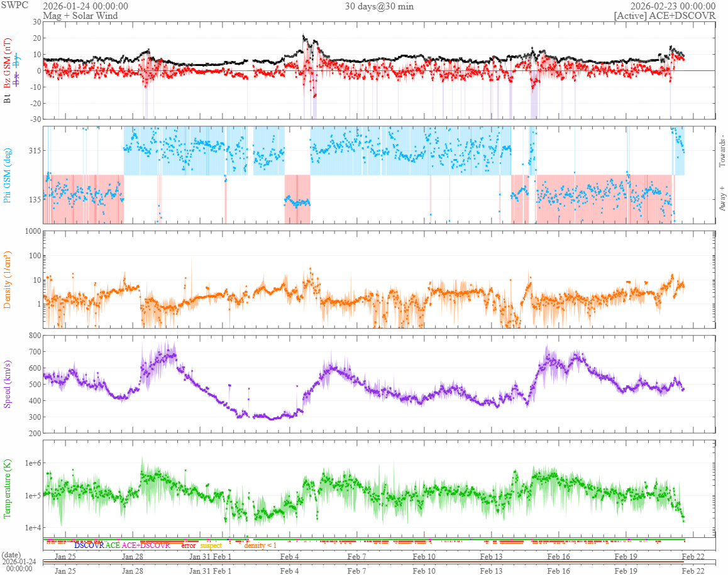Click the blue DSCOVR legend entry
Image resolution: width=728 pixels, height=575 pixels.
(x=89, y=545)
